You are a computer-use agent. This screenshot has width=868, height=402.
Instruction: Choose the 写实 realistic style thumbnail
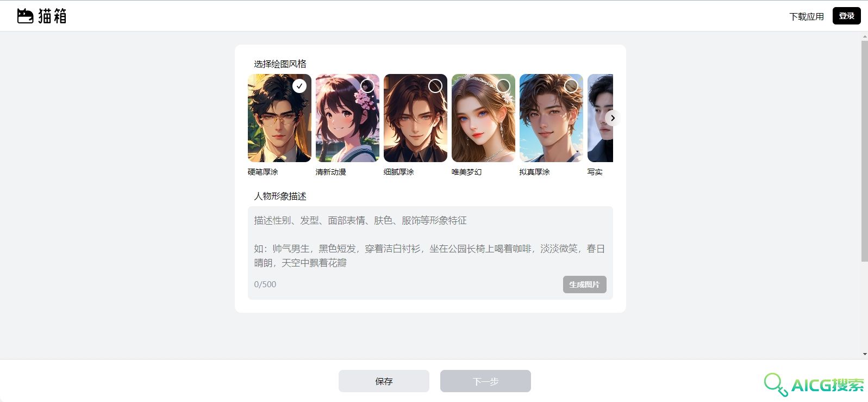coord(600,118)
